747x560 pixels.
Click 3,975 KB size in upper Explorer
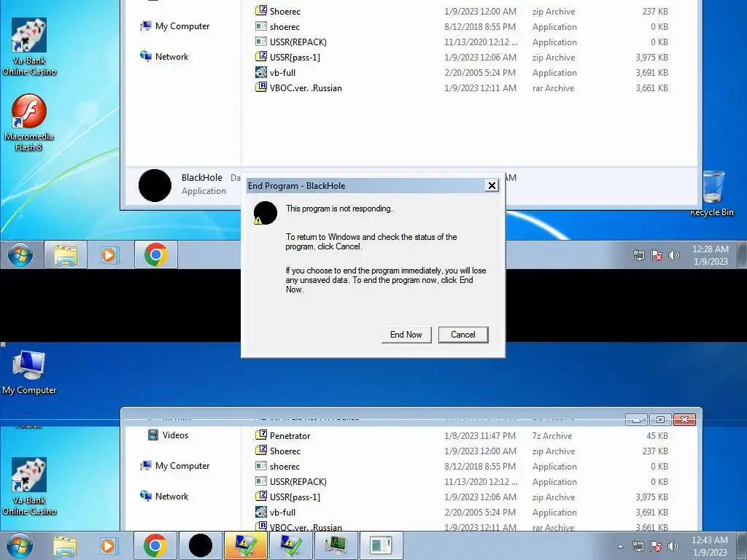[x=651, y=57]
